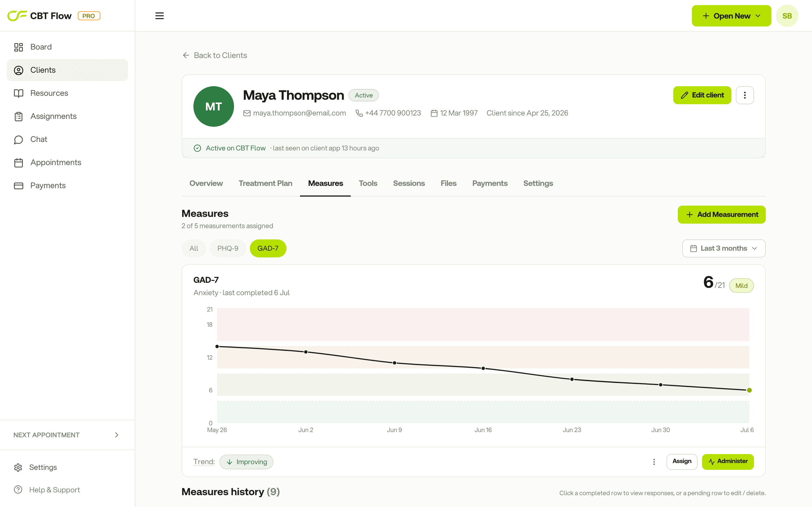Screen dimensions: 812x507
Task: Expand the Next Appointment chevron
Action: click(116, 435)
